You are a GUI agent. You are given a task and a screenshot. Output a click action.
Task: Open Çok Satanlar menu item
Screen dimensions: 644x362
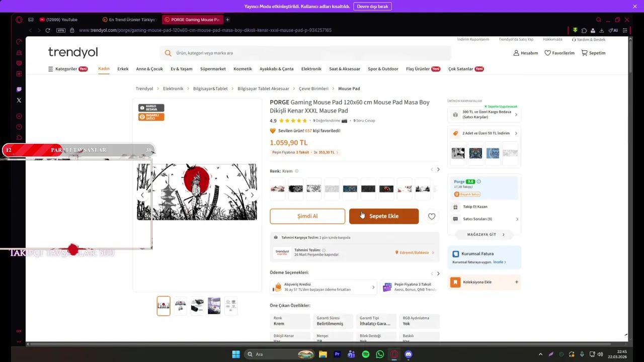coord(466,69)
